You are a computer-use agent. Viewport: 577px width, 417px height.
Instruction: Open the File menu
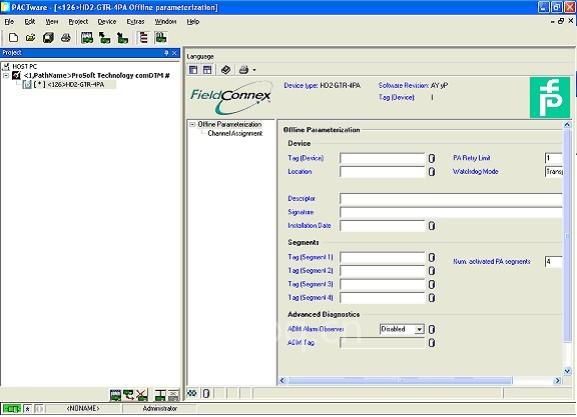pos(9,22)
